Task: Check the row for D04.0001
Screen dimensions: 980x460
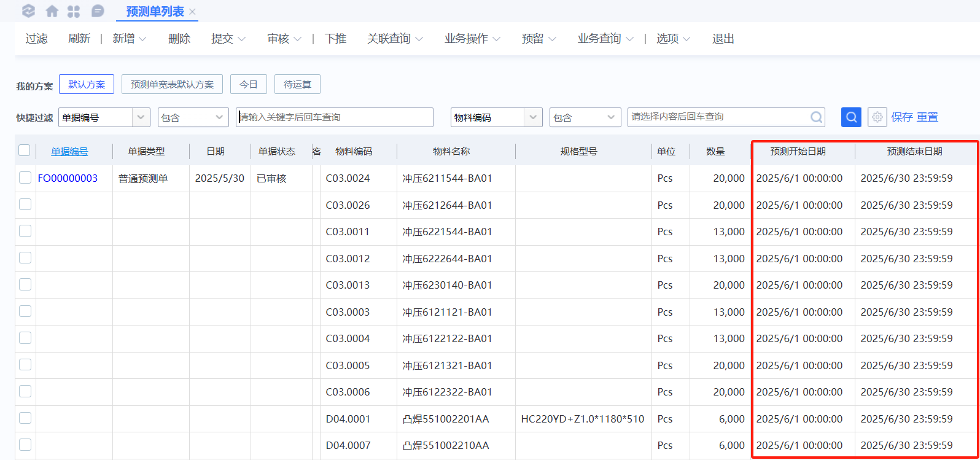Action: click(25, 418)
